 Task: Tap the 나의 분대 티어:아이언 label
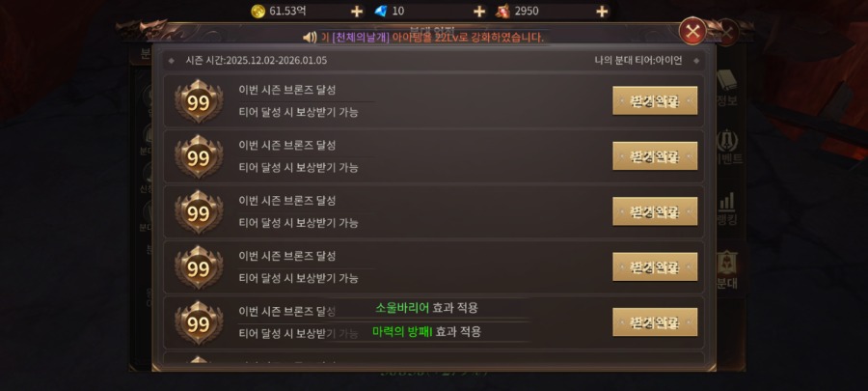tap(638, 60)
